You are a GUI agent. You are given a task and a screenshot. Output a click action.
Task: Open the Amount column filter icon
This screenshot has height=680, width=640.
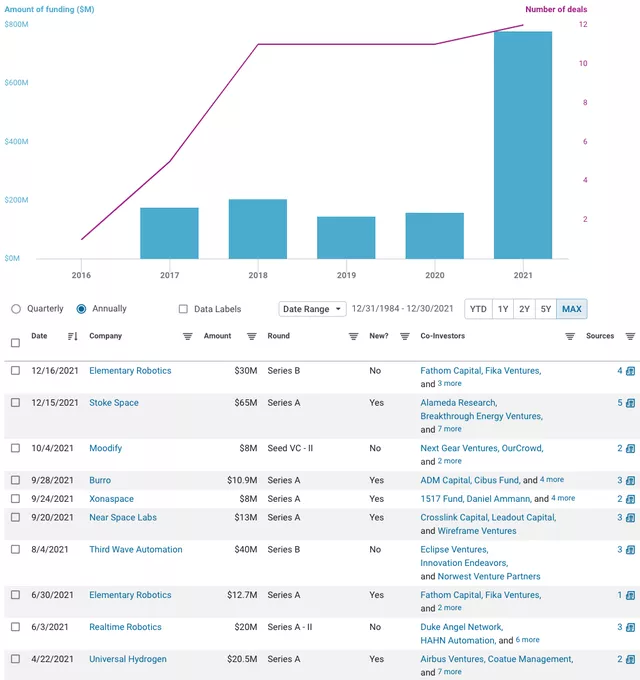point(251,336)
